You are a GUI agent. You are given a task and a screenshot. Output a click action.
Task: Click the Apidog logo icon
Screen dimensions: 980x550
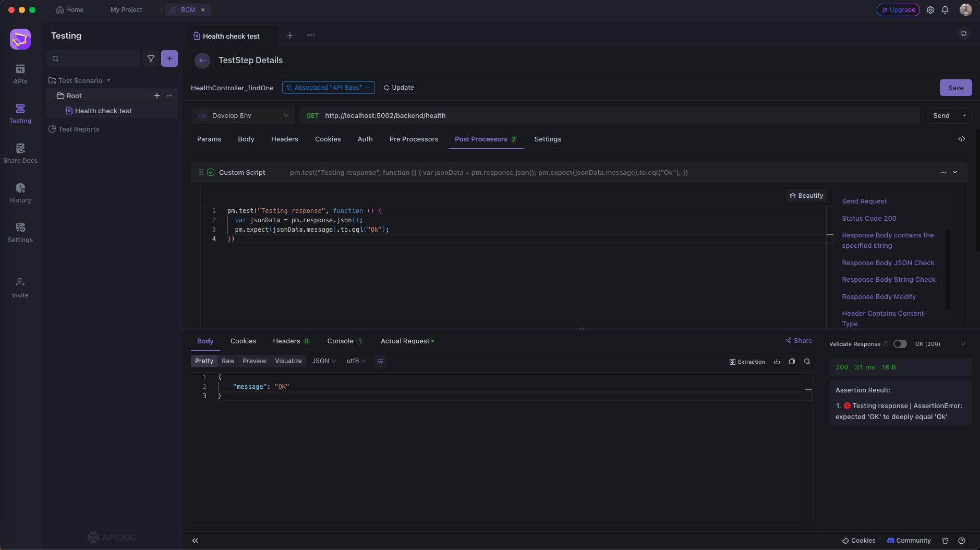pyautogui.click(x=20, y=39)
